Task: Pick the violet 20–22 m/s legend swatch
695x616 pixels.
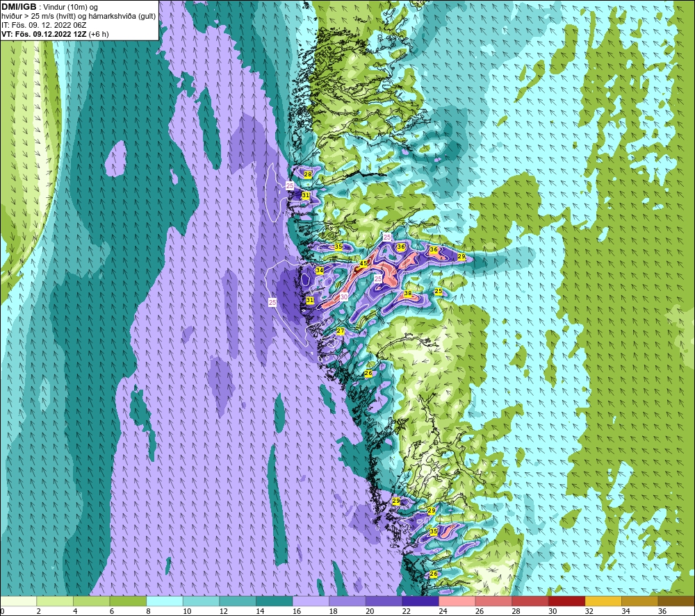Action: coord(384,601)
